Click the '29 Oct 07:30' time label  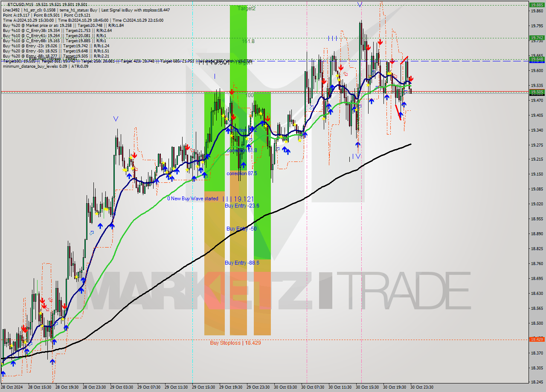[149, 387]
